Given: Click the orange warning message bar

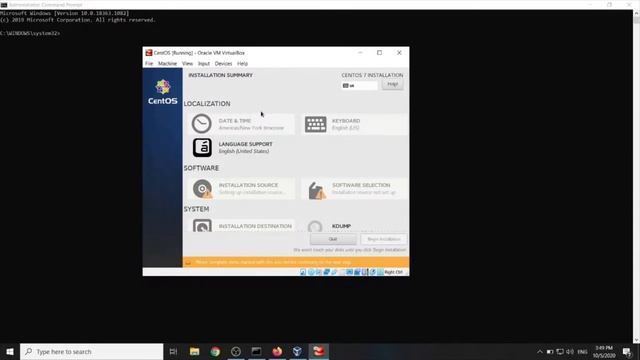Looking at the screenshot, I should [296, 262].
